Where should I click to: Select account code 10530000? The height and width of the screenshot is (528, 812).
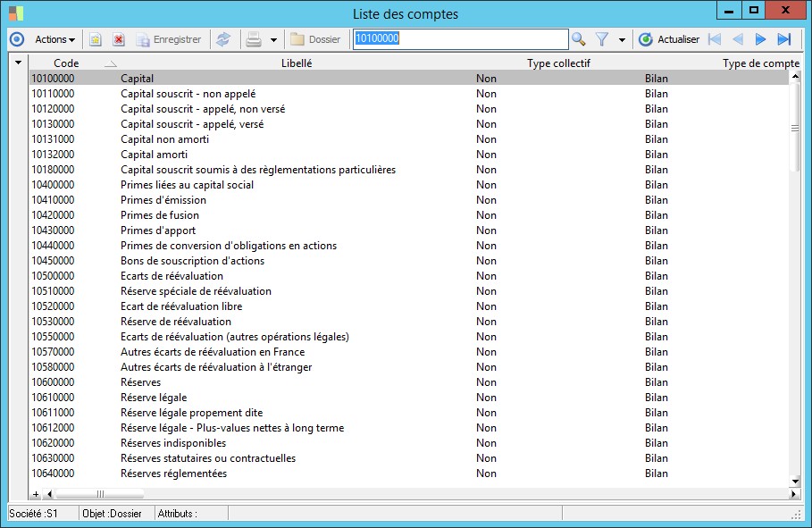coord(53,322)
